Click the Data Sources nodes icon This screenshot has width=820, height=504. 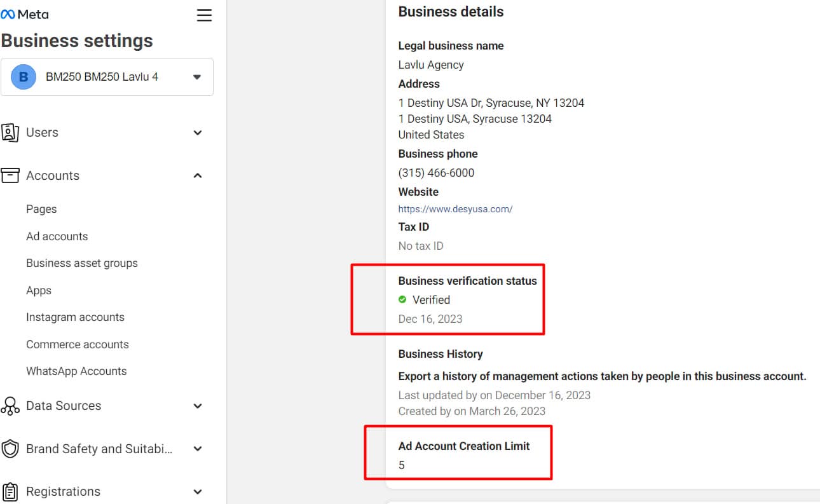coord(10,405)
